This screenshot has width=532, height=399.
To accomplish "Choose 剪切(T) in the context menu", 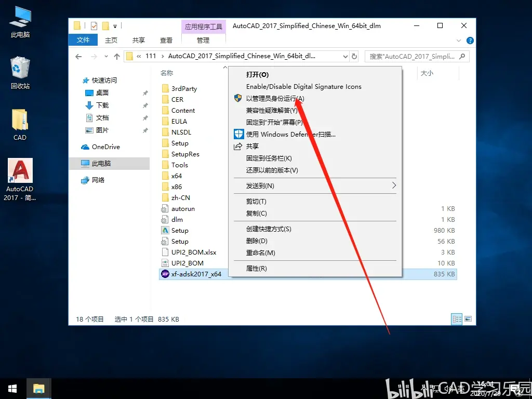I will tap(256, 202).
